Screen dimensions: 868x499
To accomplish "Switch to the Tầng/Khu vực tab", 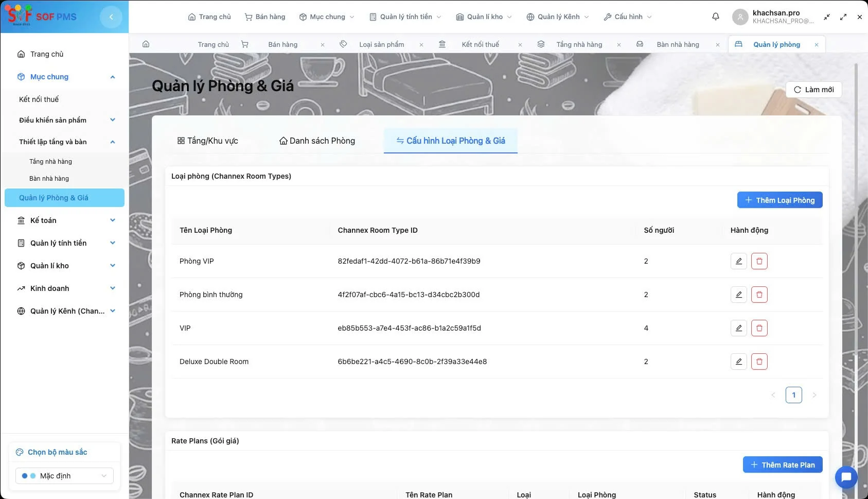I will 207,141.
